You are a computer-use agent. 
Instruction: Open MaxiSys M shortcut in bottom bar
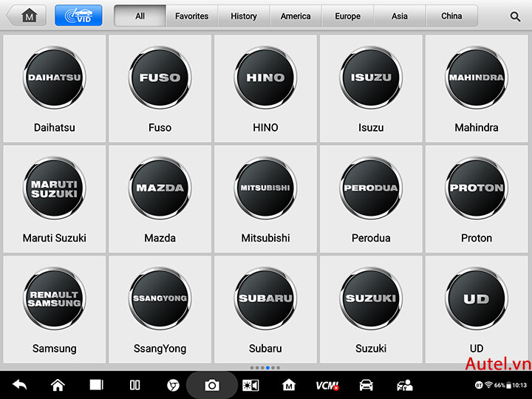[289, 385]
